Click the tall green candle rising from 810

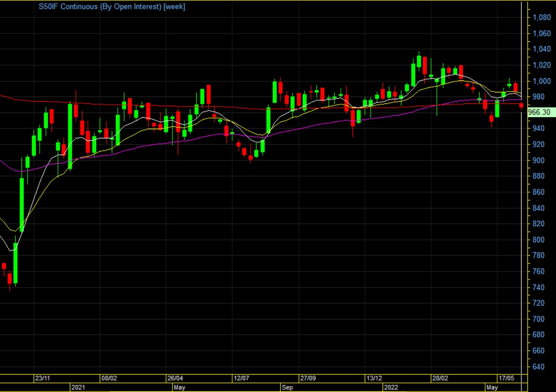22,205
